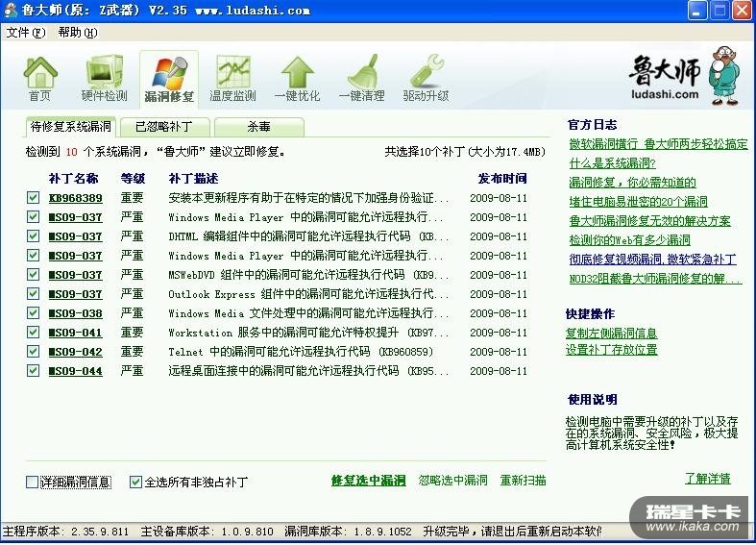Open 堵住电脑易泄密的20个漏洞 article

coord(639,202)
